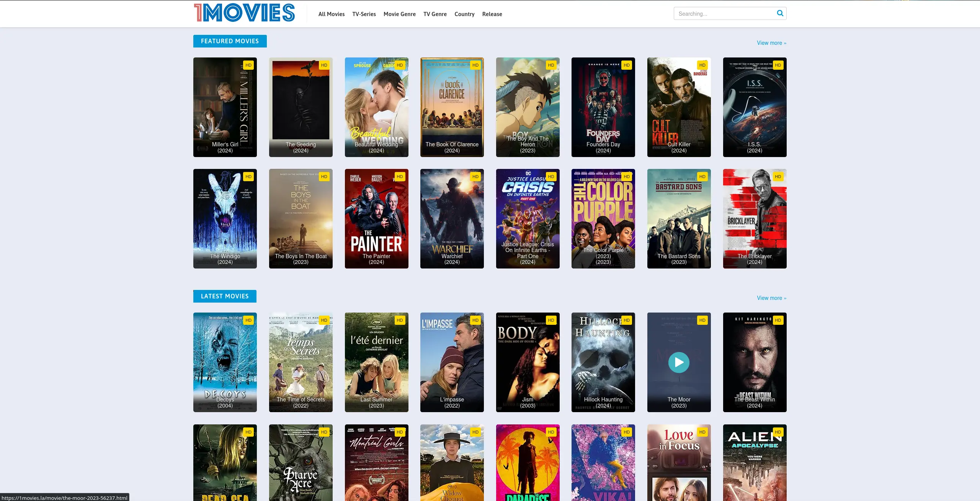Open Justice League Crisis On Infinite Earths poster
The image size is (980, 501).
[x=528, y=219]
